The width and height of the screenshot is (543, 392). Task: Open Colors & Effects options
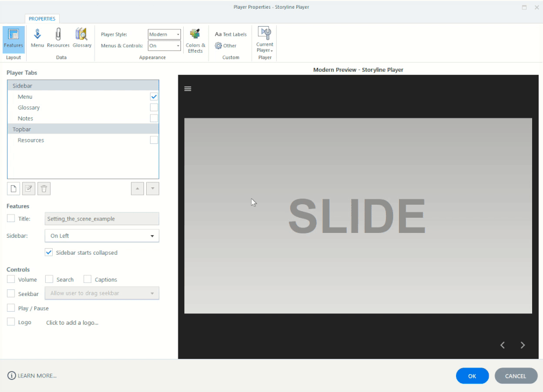click(195, 41)
